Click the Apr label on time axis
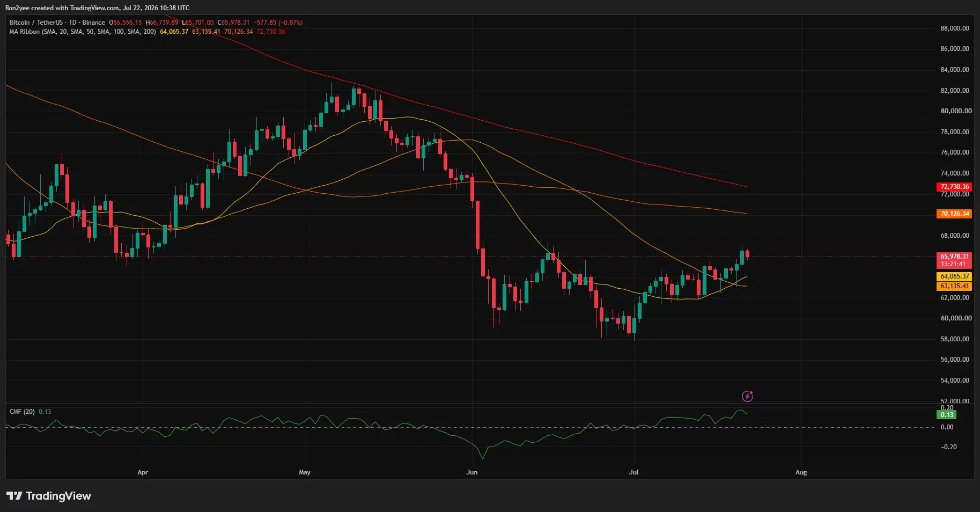The height and width of the screenshot is (512, 980). (x=143, y=472)
